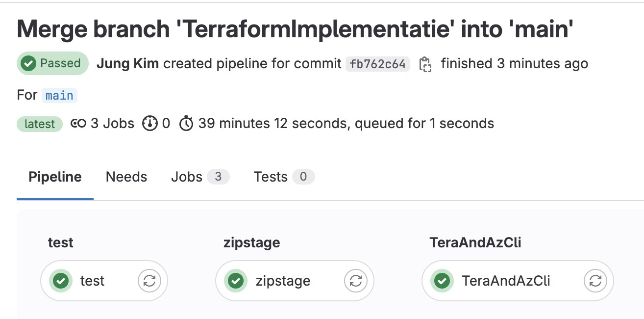This screenshot has height=319, width=644.
Task: Click the Passed status badge
Action: tap(52, 64)
